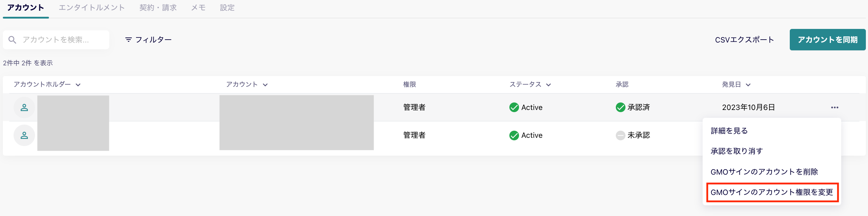Choose GMOサインのアカウント権限を変更 menu entry
This screenshot has width=868, height=216.
pyautogui.click(x=772, y=192)
